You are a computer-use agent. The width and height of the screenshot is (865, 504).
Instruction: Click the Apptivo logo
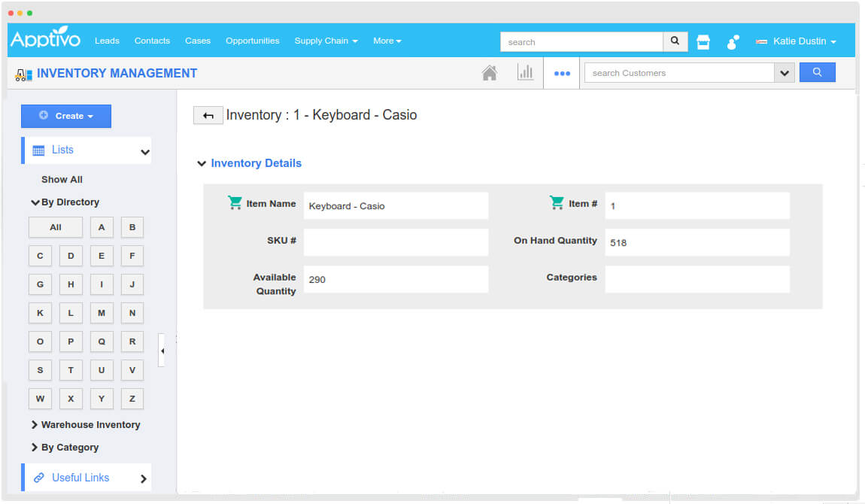[45, 40]
